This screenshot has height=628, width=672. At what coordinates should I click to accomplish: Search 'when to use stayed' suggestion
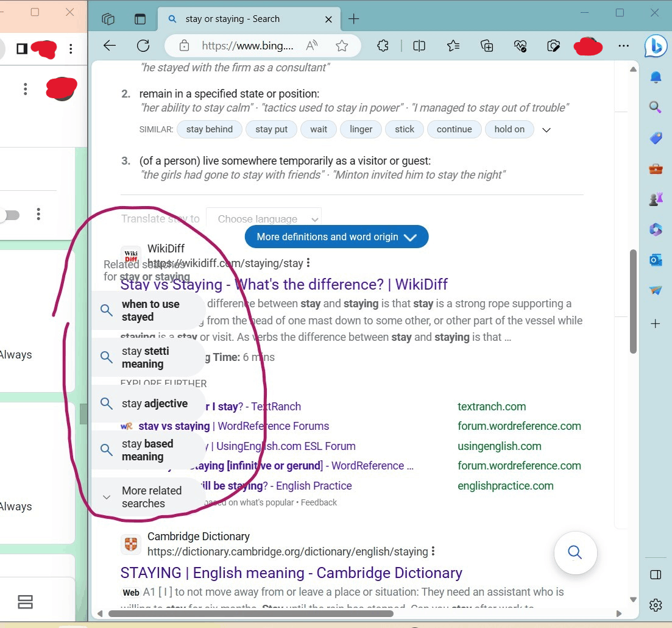[x=148, y=310]
